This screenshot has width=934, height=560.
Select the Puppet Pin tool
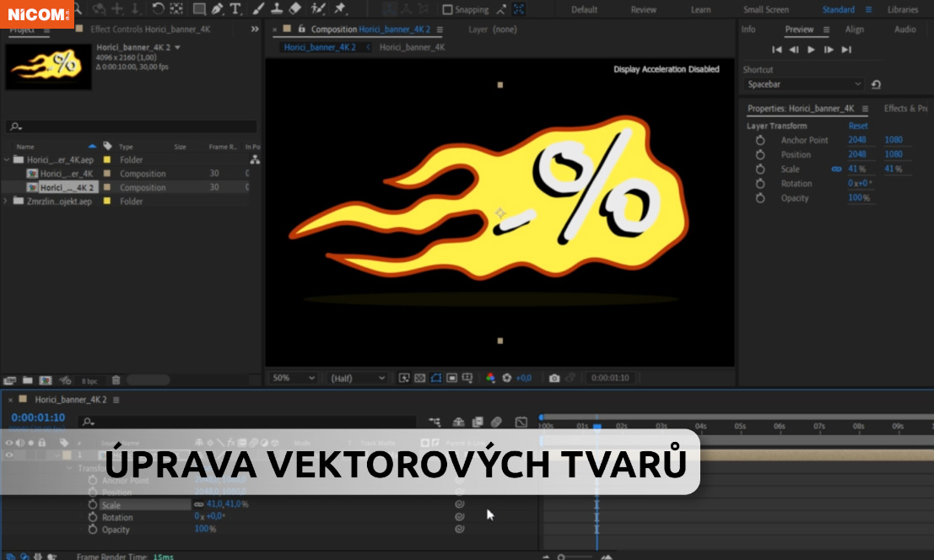tap(340, 8)
